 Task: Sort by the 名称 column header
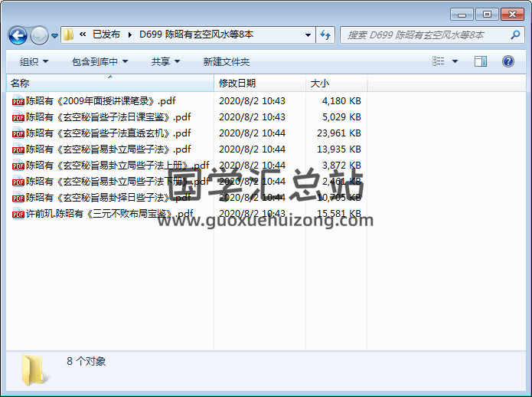(x=110, y=84)
